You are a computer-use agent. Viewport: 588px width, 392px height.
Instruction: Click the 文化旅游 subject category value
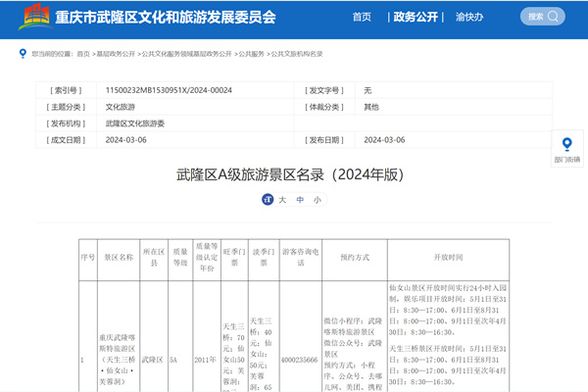coord(121,107)
